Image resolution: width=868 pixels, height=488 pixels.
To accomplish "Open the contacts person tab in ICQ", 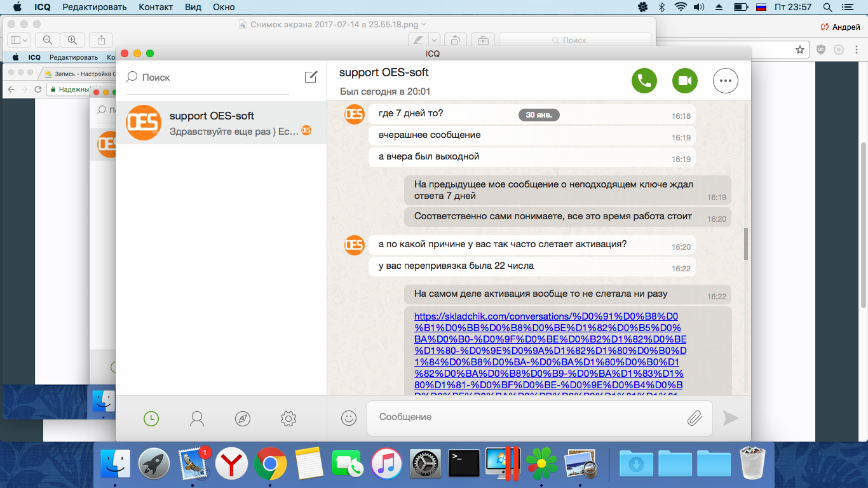I will click(197, 419).
